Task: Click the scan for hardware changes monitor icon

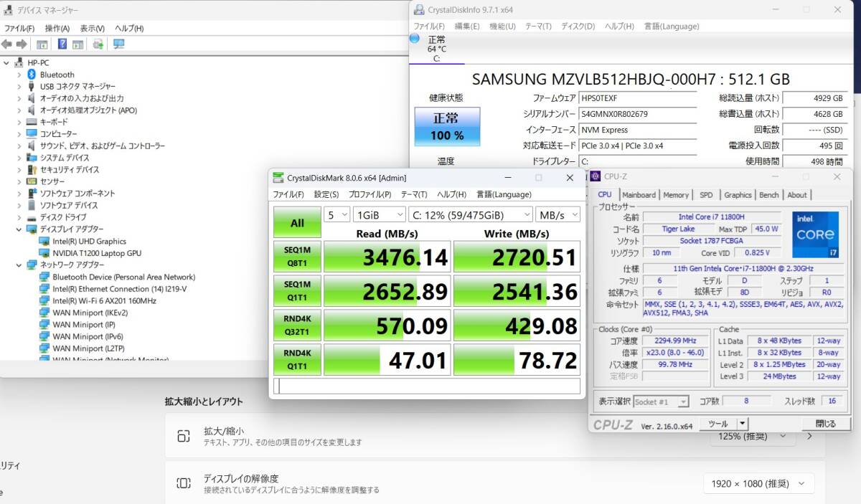Action: click(119, 44)
